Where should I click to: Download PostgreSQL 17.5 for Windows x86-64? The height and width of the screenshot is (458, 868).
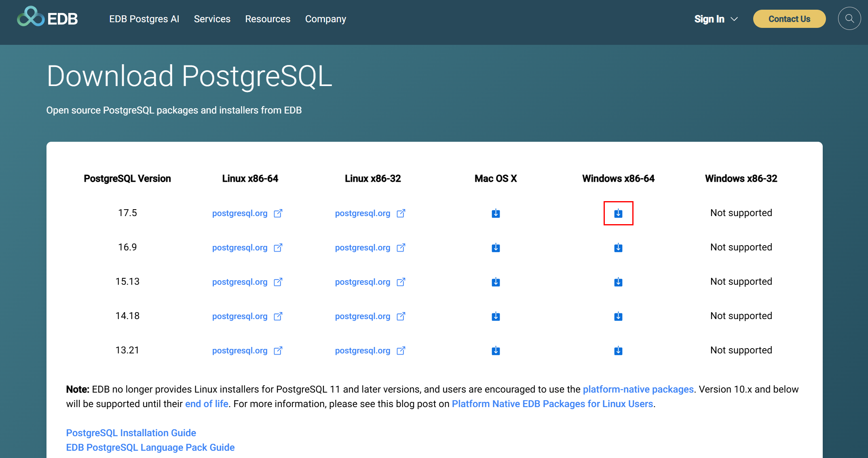tap(618, 213)
